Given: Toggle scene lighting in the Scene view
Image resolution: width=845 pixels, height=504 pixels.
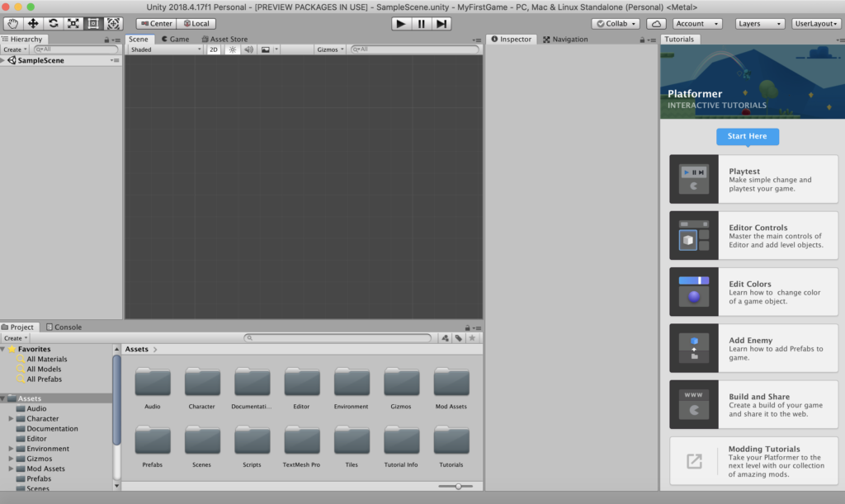Looking at the screenshot, I should 232,49.
